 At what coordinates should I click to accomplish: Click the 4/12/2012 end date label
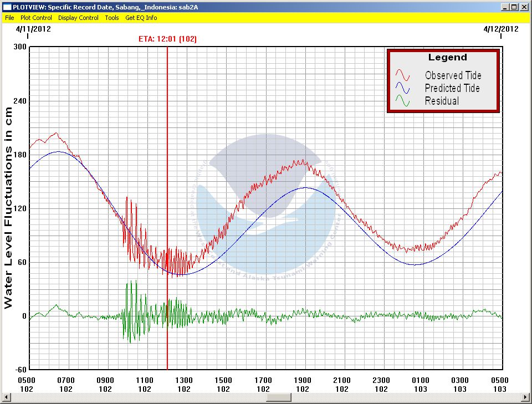(x=501, y=29)
